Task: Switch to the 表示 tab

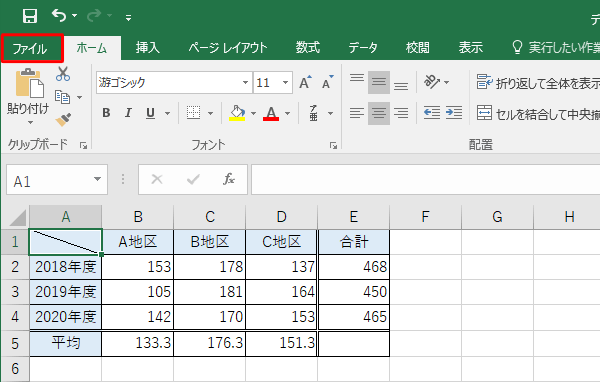Action: coord(471,48)
